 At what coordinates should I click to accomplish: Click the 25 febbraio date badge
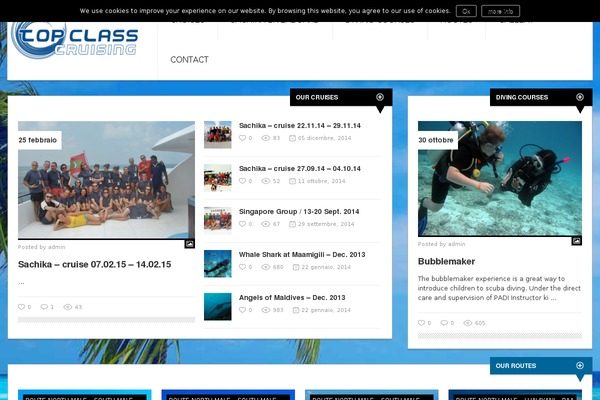point(38,140)
